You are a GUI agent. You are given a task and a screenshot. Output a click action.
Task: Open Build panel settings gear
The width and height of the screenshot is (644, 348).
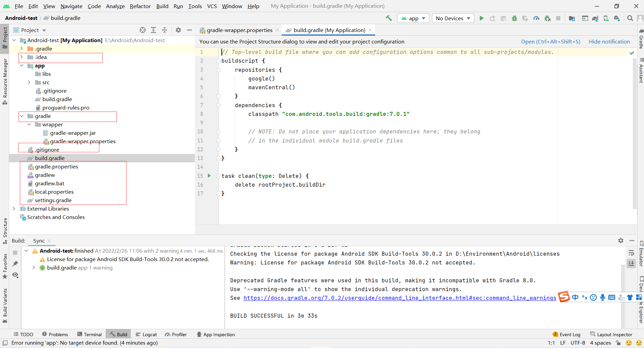tap(621, 241)
